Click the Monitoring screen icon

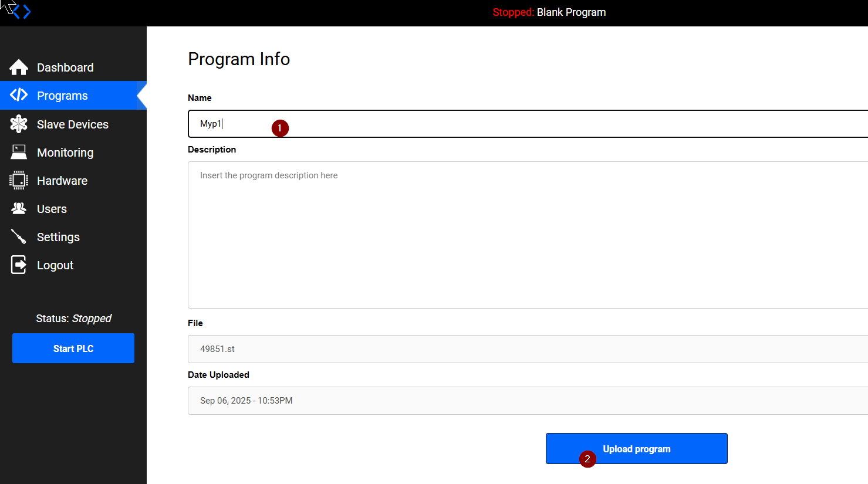[19, 153]
